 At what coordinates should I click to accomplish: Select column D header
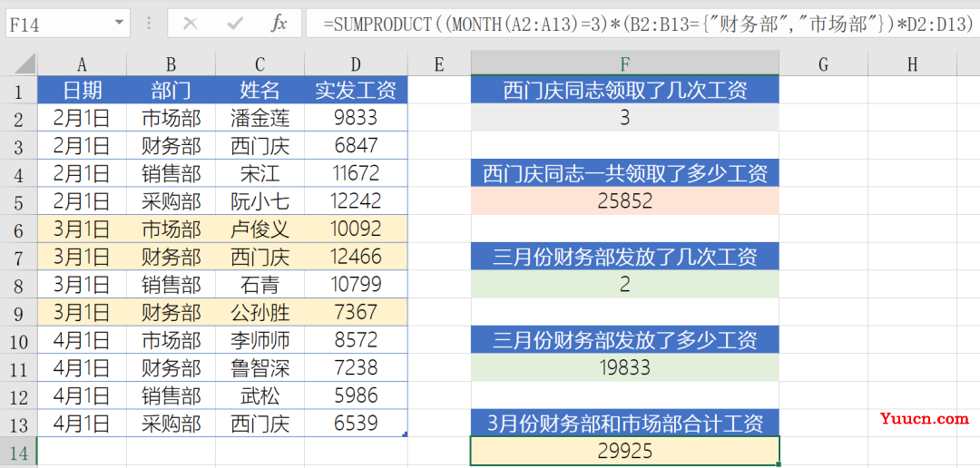(356, 63)
